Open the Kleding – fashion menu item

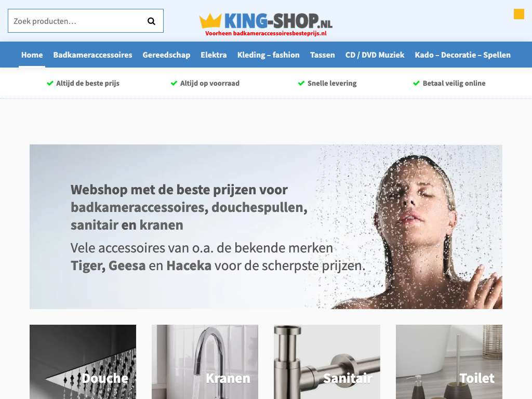tap(269, 55)
